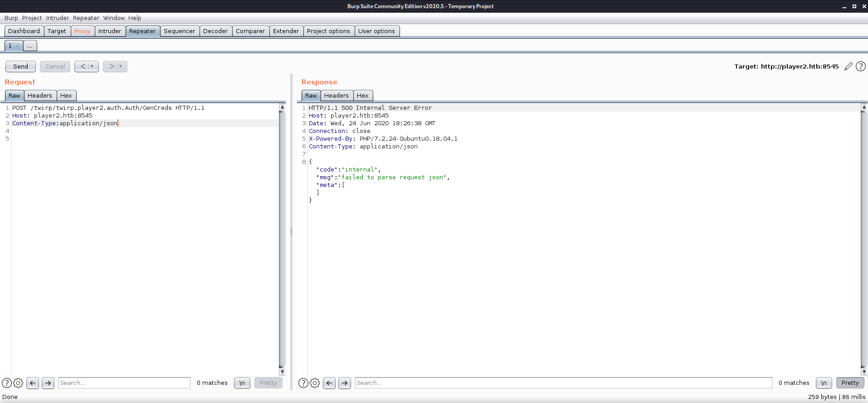Click the Target: http://player2.htb:8545 label
Image resolution: width=868 pixels, height=403 pixels.
(786, 67)
